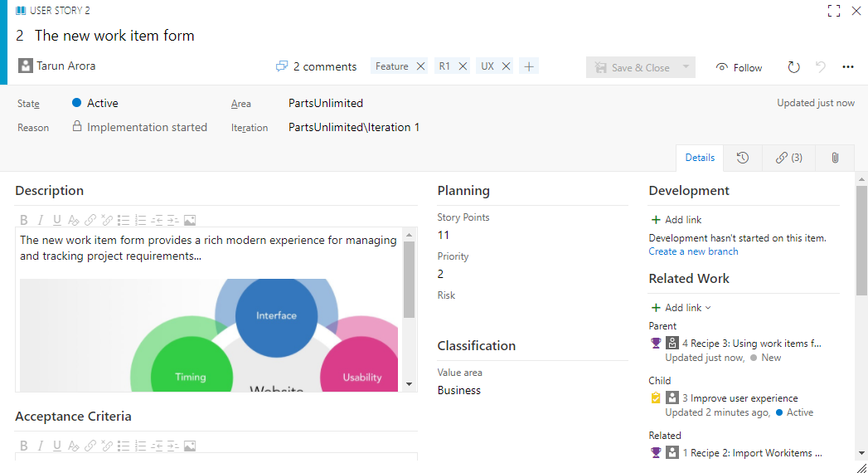Edit the title The new work item form
Image resolution: width=868 pixels, height=473 pixels.
[114, 36]
